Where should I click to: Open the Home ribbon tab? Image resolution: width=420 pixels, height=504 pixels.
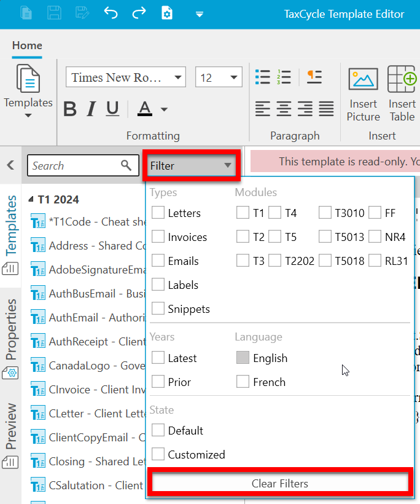click(27, 45)
